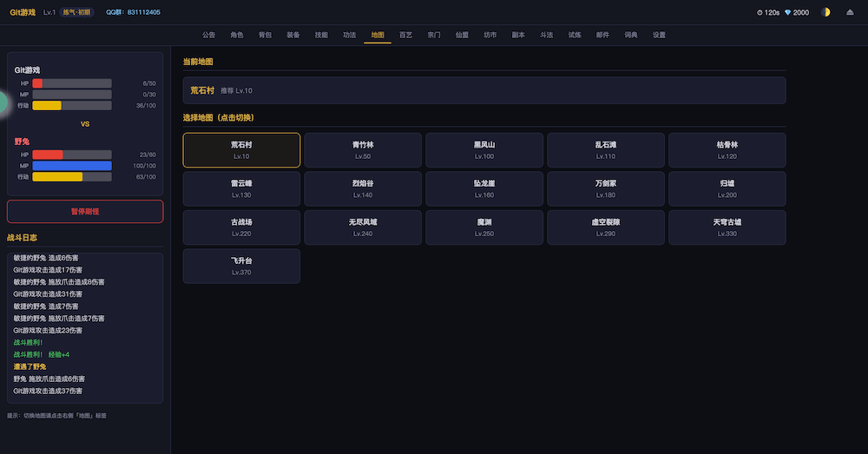The image size is (868, 454).
Task: Click the blue diamond currency icon
Action: 787,12
